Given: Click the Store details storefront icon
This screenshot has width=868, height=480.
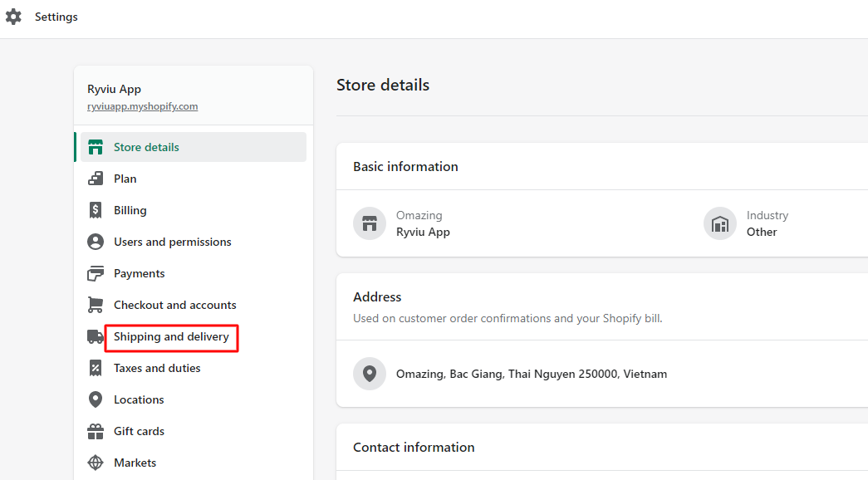Looking at the screenshot, I should [96, 147].
